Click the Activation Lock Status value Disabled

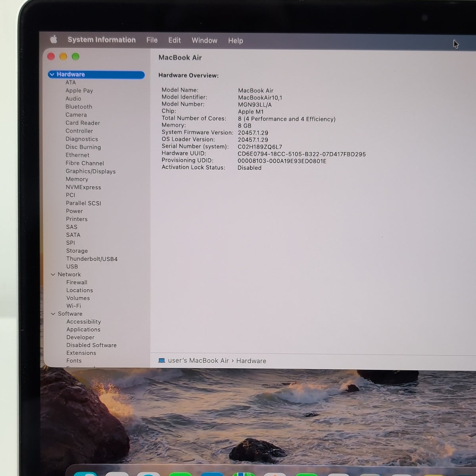tap(250, 168)
